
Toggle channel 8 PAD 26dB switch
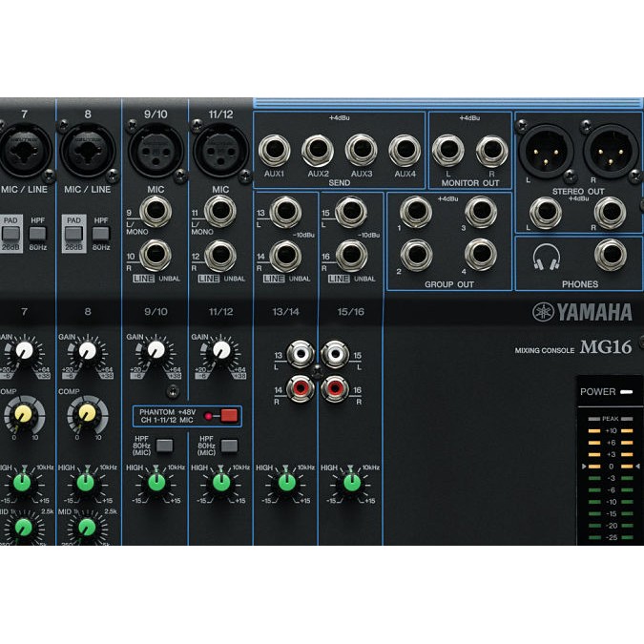pos(73,234)
